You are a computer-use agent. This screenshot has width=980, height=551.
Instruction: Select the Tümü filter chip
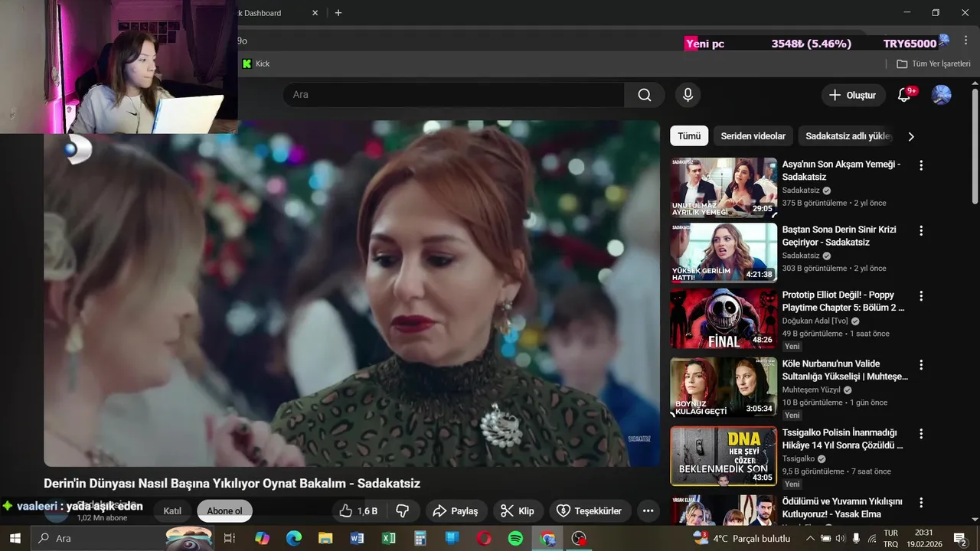(689, 136)
